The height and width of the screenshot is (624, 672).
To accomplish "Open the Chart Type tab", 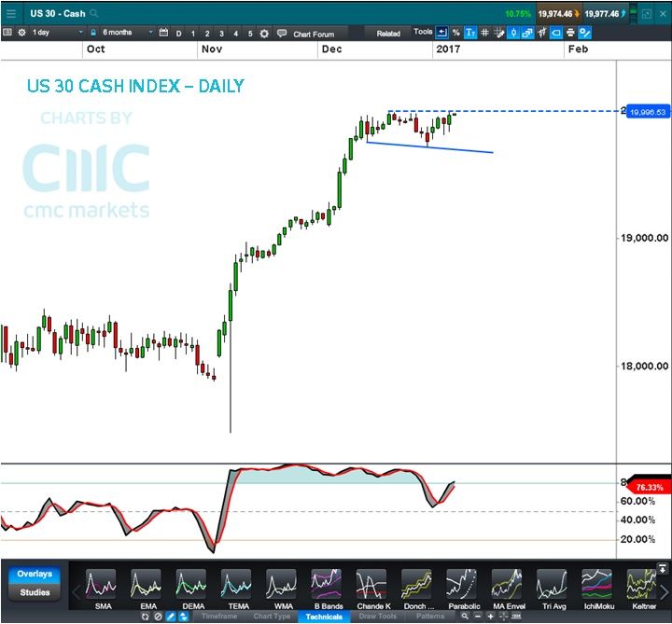I will [272, 616].
